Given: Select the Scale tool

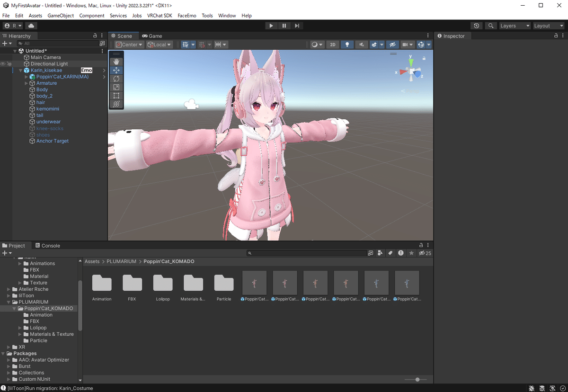Looking at the screenshot, I should (116, 87).
